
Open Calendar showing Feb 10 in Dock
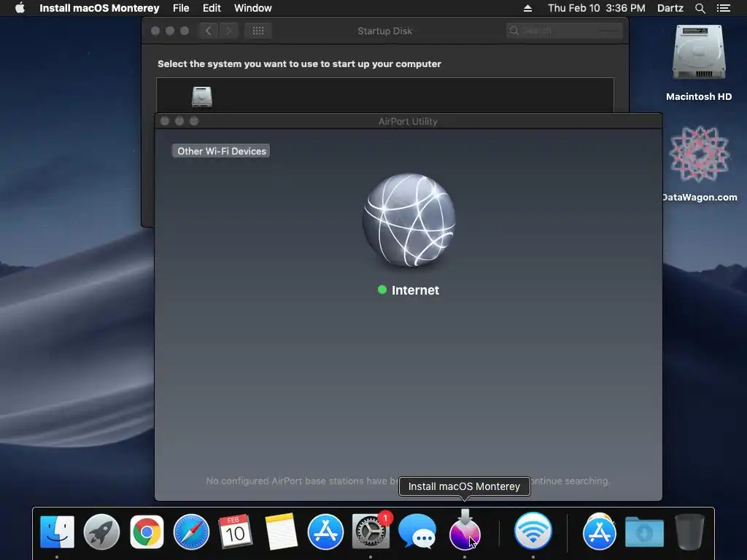point(236,532)
